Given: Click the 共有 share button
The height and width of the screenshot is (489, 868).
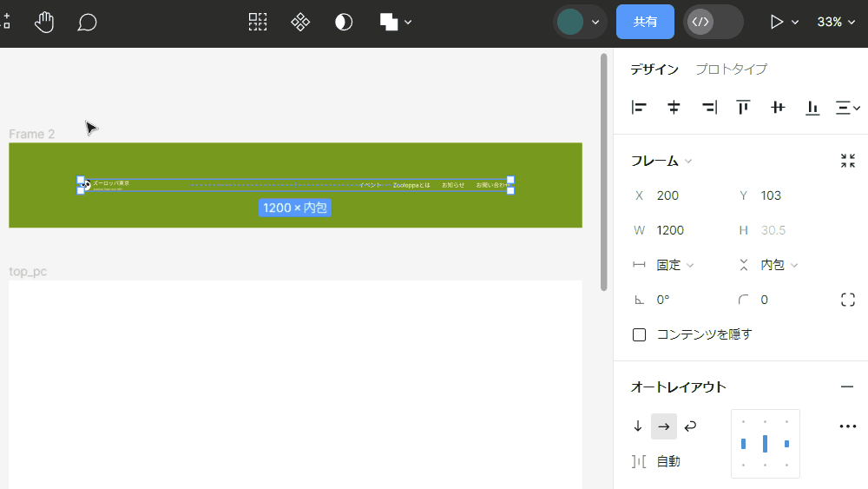Looking at the screenshot, I should pyautogui.click(x=645, y=22).
